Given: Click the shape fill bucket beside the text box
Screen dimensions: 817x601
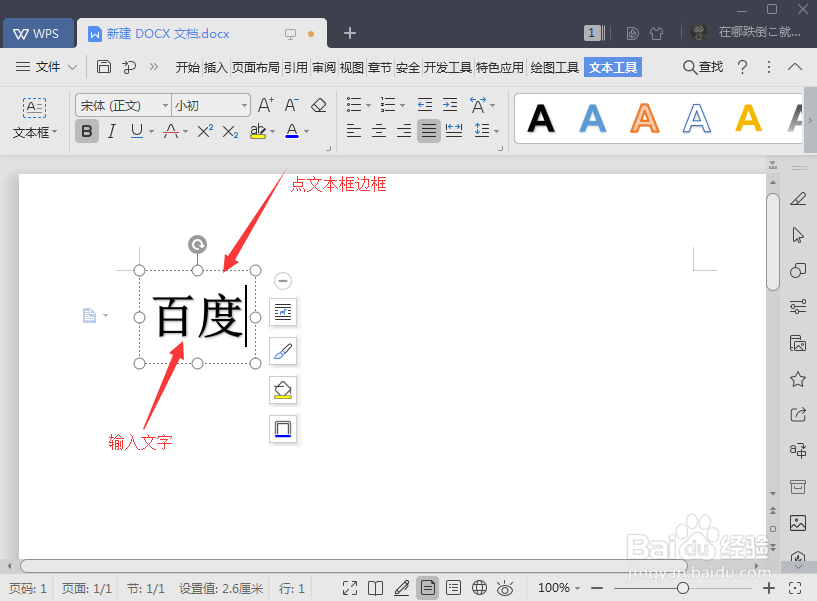Looking at the screenshot, I should [283, 390].
